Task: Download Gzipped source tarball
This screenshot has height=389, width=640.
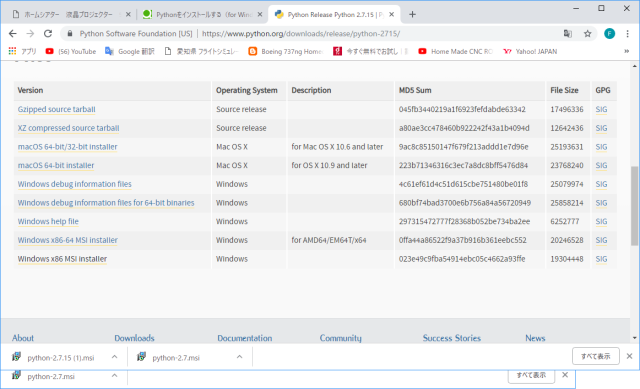Action: (x=56, y=109)
